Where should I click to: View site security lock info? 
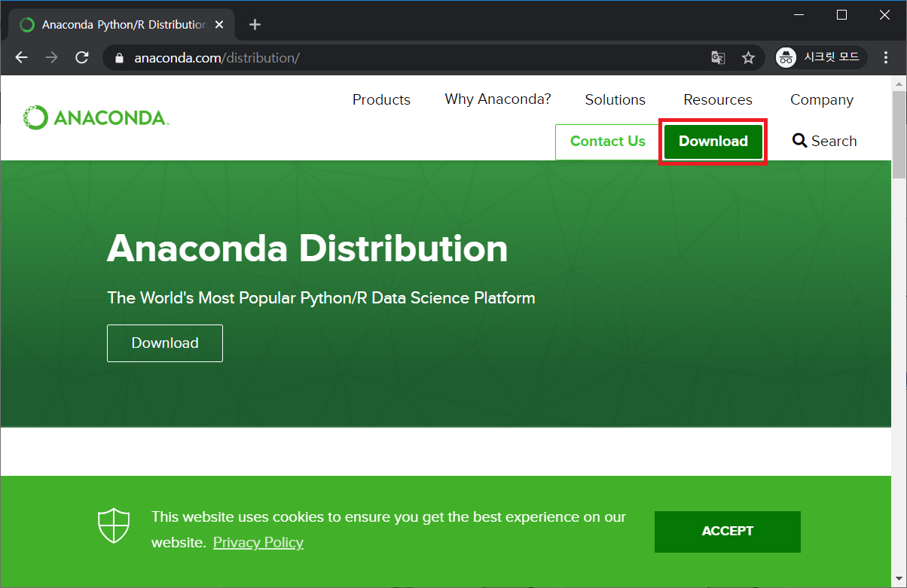coord(118,58)
